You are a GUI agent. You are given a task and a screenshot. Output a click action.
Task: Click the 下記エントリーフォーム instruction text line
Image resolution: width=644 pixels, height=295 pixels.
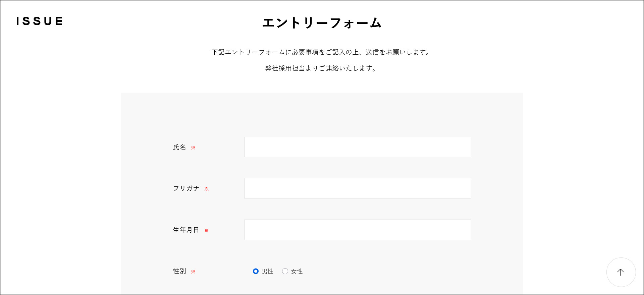(322, 52)
